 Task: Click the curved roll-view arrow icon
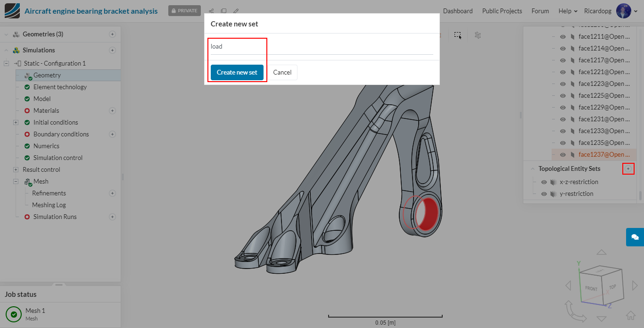tap(575, 311)
